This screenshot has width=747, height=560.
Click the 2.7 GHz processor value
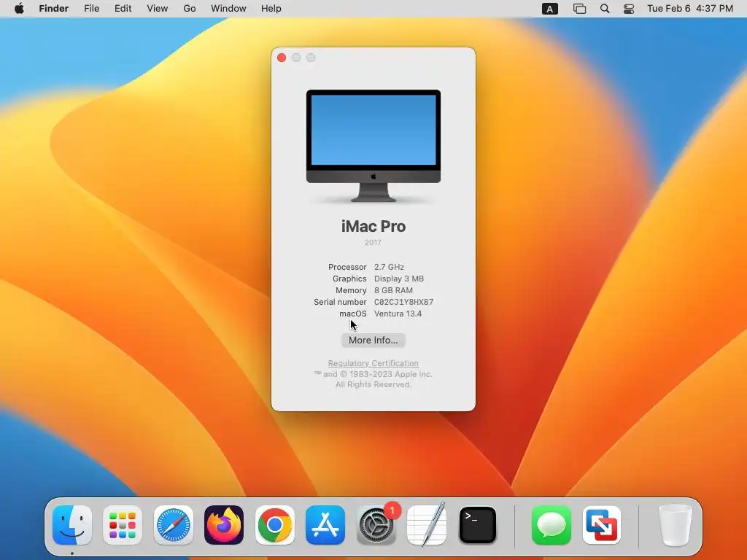click(389, 267)
